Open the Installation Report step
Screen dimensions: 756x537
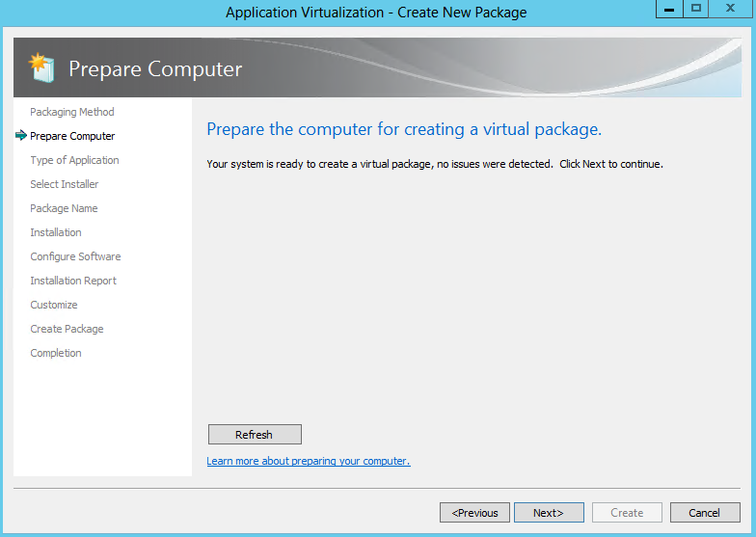(73, 281)
